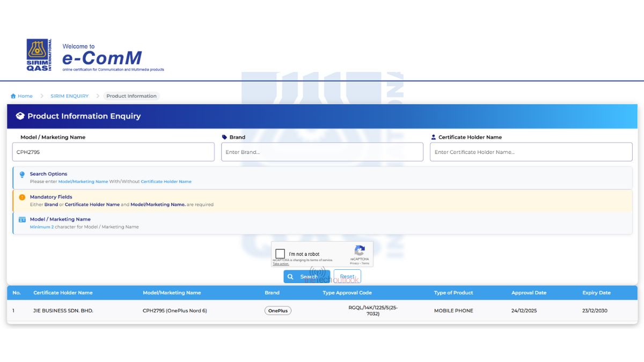Click the tag icon next to Brand label
644x362 pixels.
(224, 137)
